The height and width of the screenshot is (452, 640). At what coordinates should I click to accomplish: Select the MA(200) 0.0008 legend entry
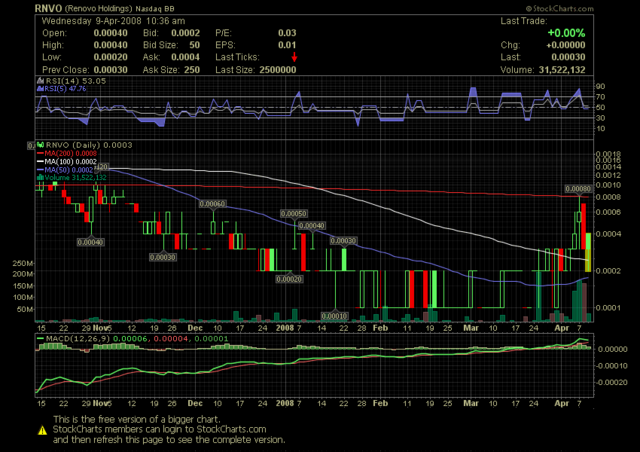tap(67, 153)
